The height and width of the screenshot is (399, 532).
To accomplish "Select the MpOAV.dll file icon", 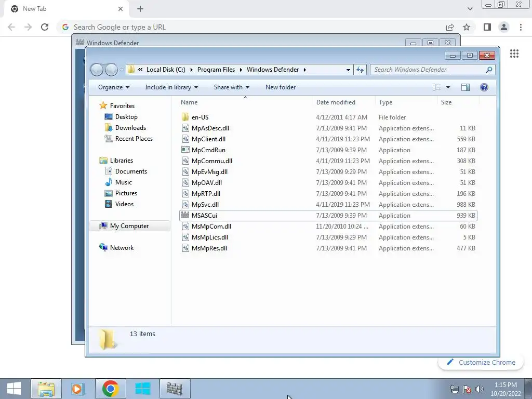I will coord(185,182).
